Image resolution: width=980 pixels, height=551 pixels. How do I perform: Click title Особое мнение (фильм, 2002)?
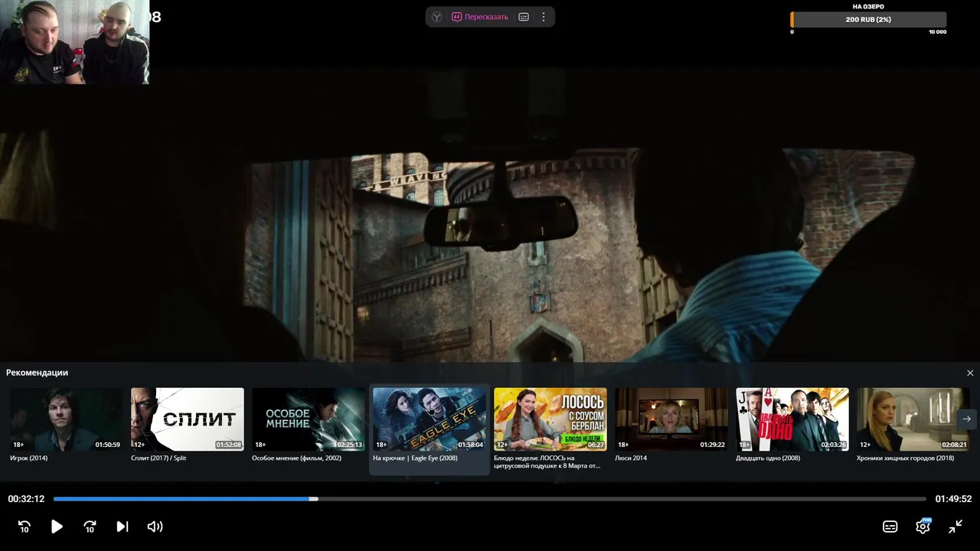click(296, 458)
